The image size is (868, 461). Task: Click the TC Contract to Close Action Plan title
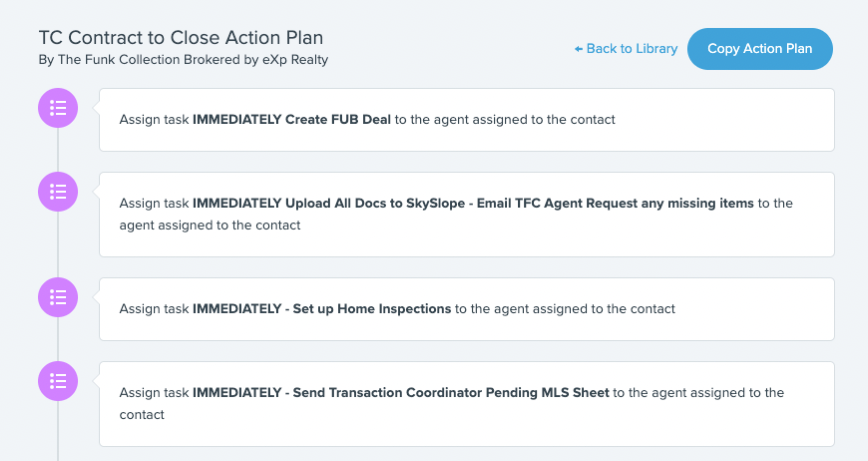click(x=181, y=37)
